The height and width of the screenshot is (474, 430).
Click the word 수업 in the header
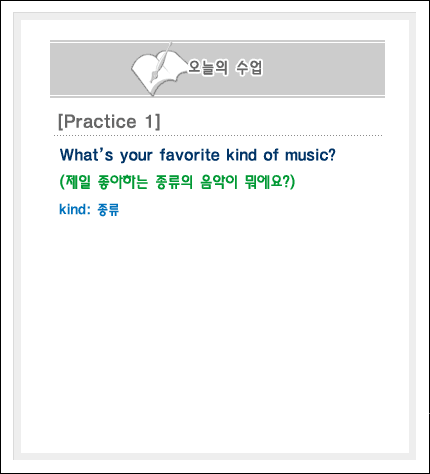pyautogui.click(x=250, y=68)
